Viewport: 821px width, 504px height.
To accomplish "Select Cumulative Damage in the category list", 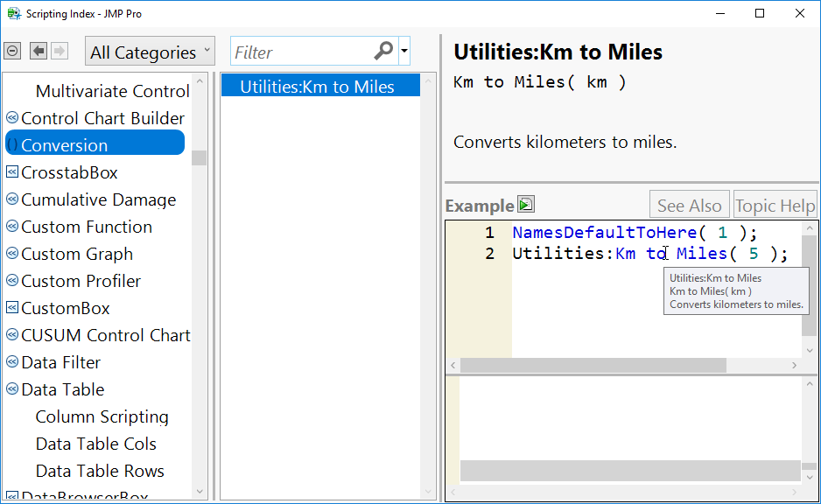I will [x=98, y=199].
